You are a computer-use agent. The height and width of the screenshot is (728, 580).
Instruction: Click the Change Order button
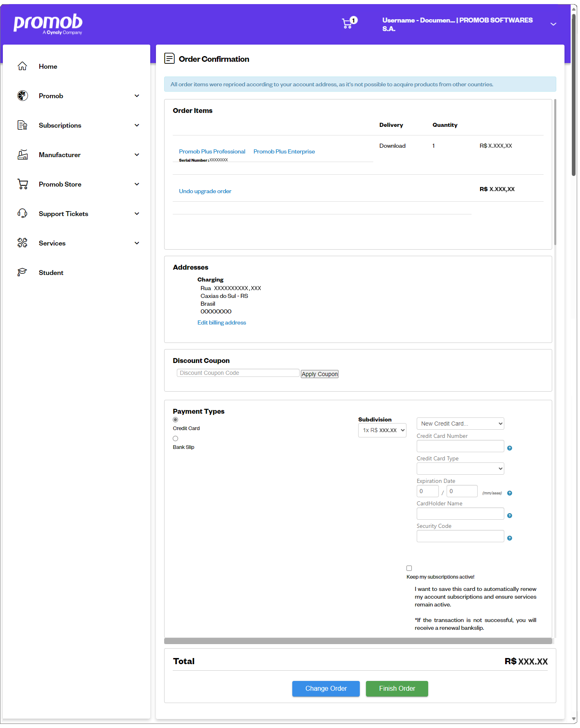tap(326, 689)
